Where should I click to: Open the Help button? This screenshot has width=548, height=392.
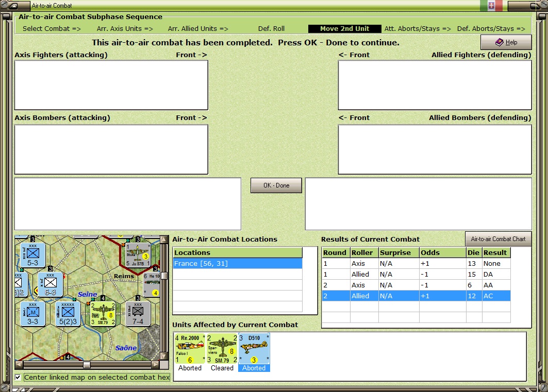pyautogui.click(x=506, y=42)
